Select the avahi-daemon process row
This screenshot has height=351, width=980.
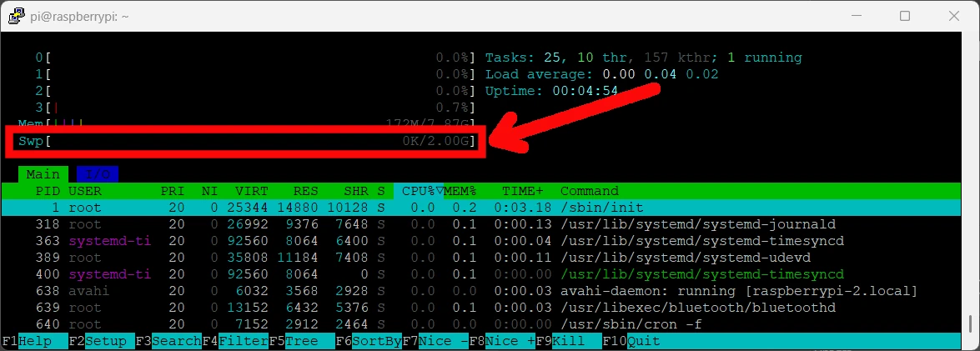(480, 292)
